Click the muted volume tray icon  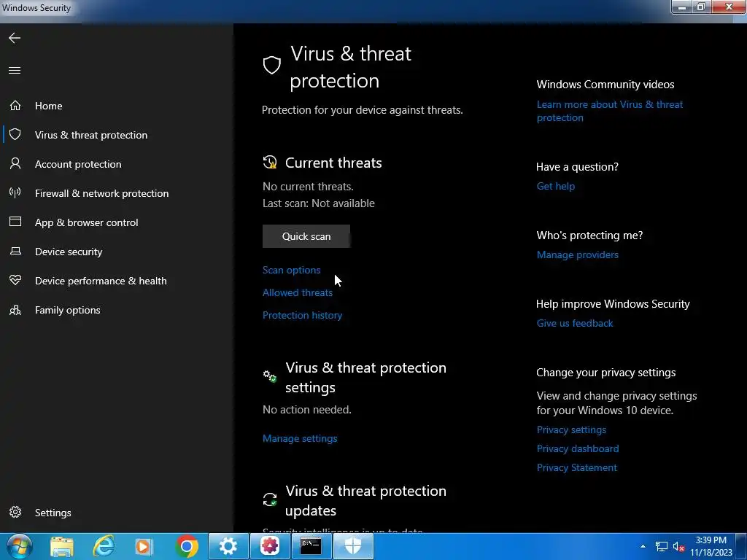point(678,547)
